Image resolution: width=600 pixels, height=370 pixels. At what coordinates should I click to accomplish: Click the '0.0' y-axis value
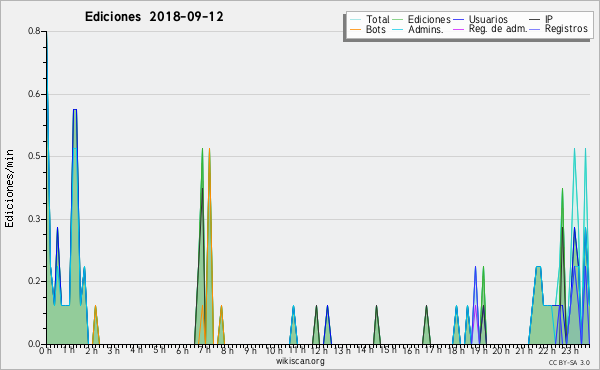pyautogui.click(x=34, y=344)
